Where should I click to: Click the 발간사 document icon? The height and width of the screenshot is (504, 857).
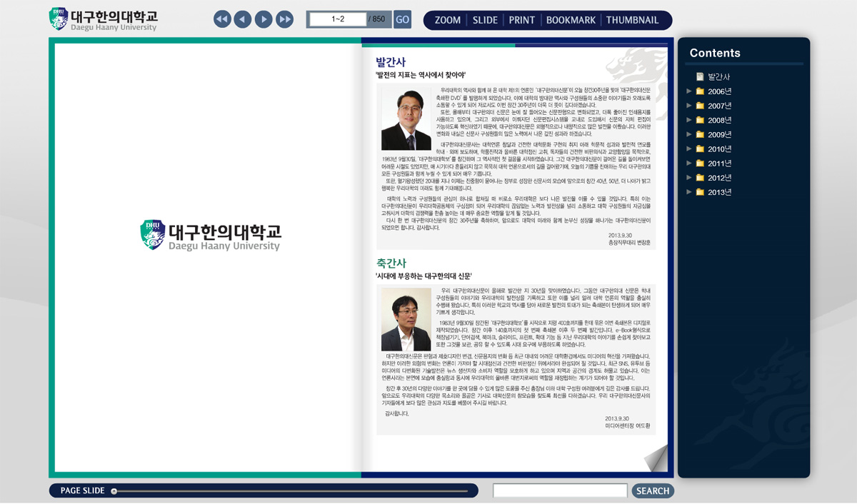coord(700,77)
